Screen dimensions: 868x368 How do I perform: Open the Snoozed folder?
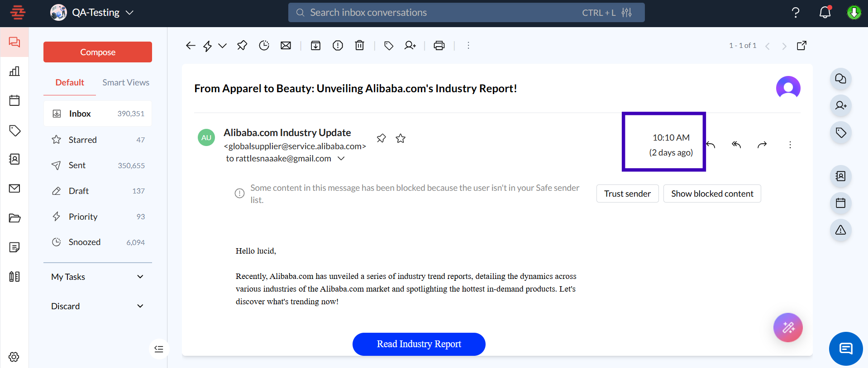(x=85, y=242)
